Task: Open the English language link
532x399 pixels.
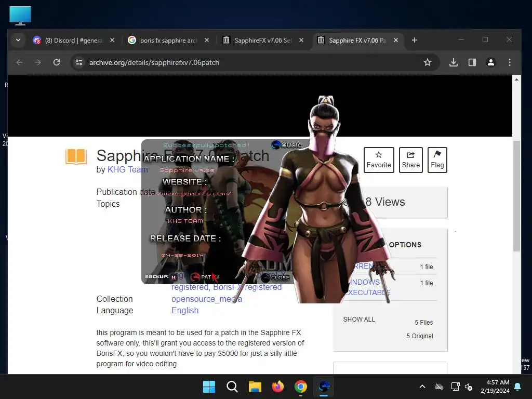Action: pyautogui.click(x=185, y=311)
